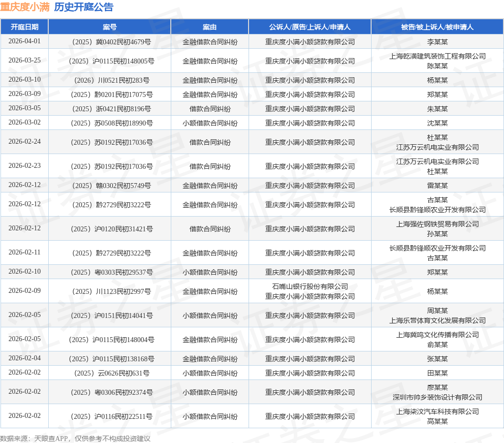Select case number (2025)沪0115民初138168号
The width and height of the screenshot is (504, 443).
110,359
